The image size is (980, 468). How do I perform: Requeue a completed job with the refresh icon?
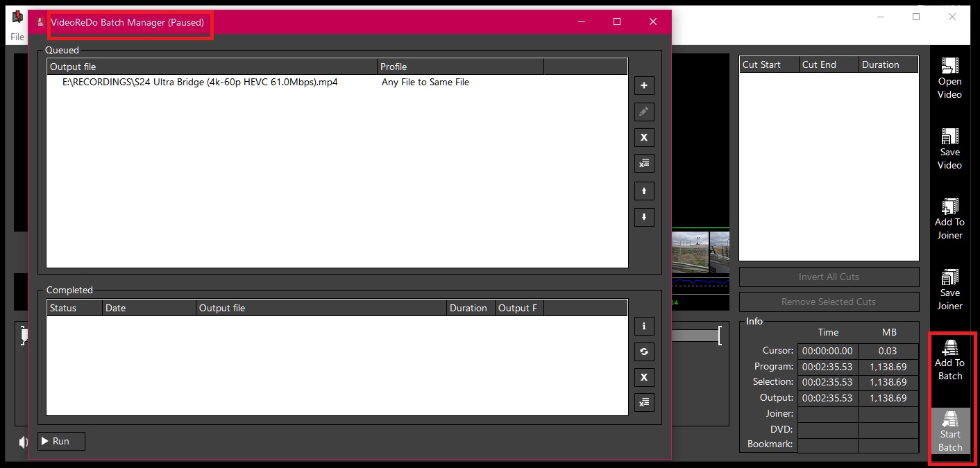point(644,352)
